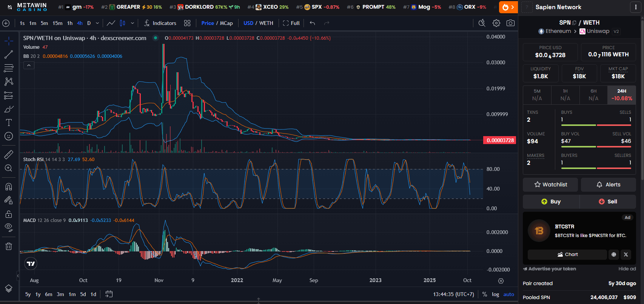644x304 pixels.
Task: Click the green Buy button
Action: (x=551, y=202)
